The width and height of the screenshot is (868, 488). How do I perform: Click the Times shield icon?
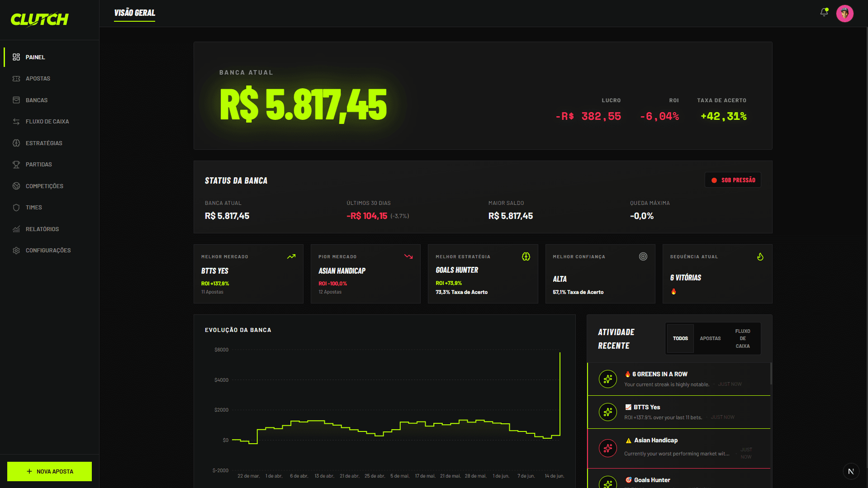(x=16, y=208)
